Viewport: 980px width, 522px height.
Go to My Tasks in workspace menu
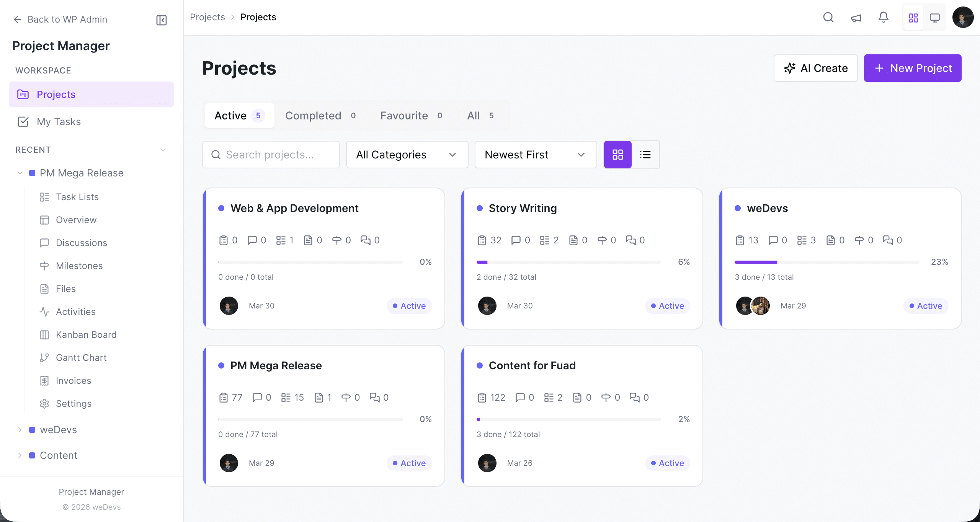91,122
